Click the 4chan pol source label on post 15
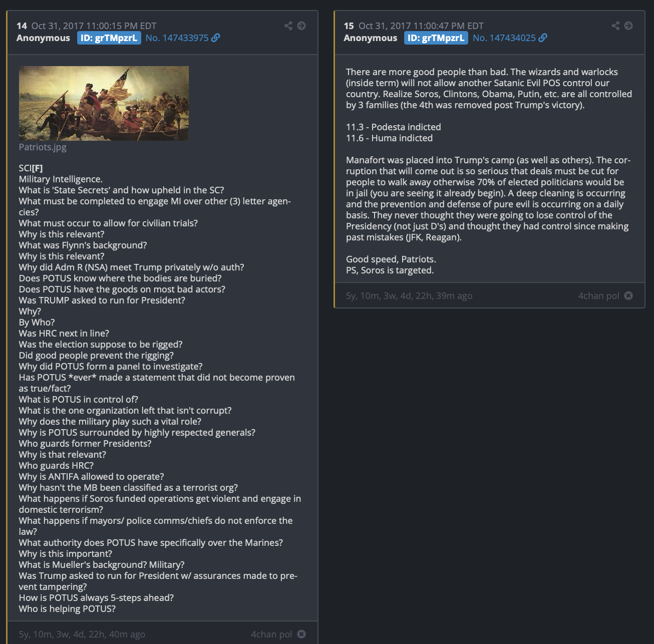 599,295
